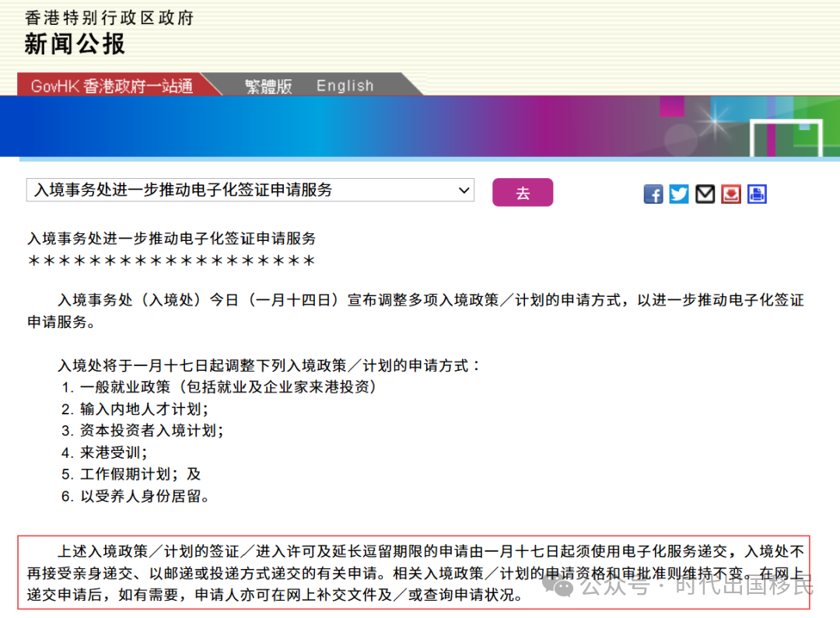Share the press release on Facebook
Image resolution: width=840 pixels, height=618 pixels.
click(x=653, y=194)
